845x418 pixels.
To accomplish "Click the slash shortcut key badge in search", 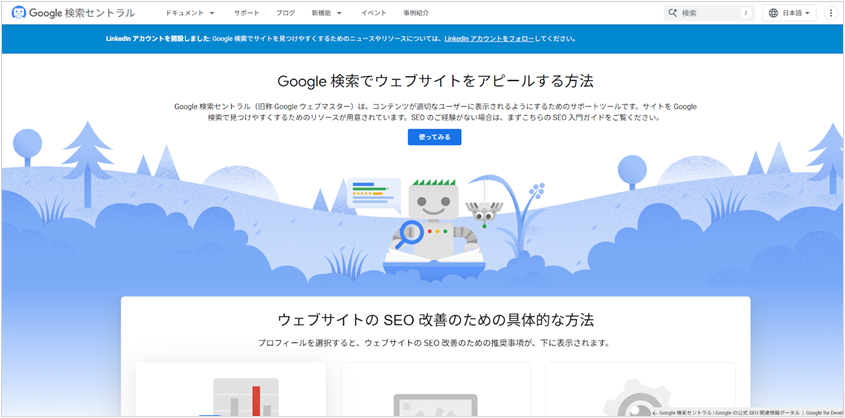I will (746, 13).
